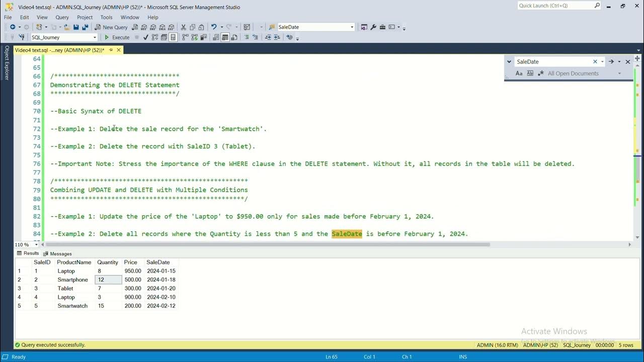The width and height of the screenshot is (644, 362).
Task: Open the SaleDate find combo dropdown in toolbar
Action: coord(352,27)
